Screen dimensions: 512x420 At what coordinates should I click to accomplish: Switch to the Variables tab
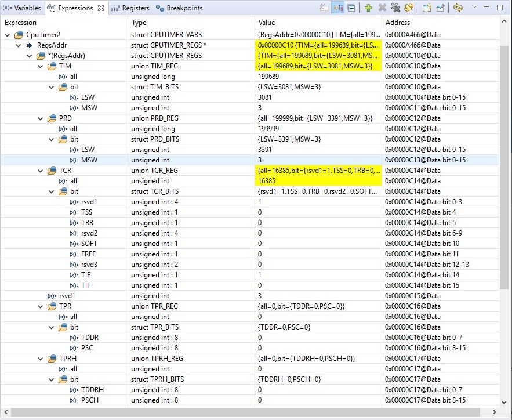coord(22,8)
